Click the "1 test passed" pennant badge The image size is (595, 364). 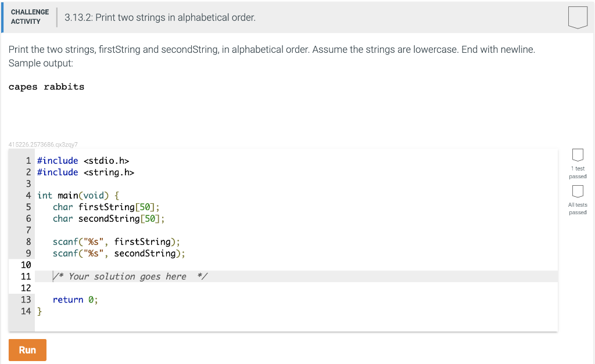pyautogui.click(x=578, y=155)
